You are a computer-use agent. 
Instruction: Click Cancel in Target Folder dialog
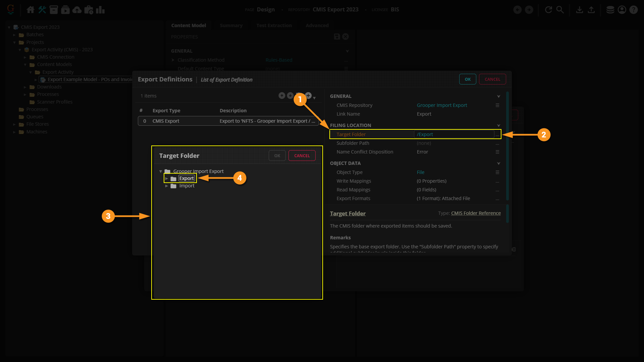pyautogui.click(x=302, y=156)
